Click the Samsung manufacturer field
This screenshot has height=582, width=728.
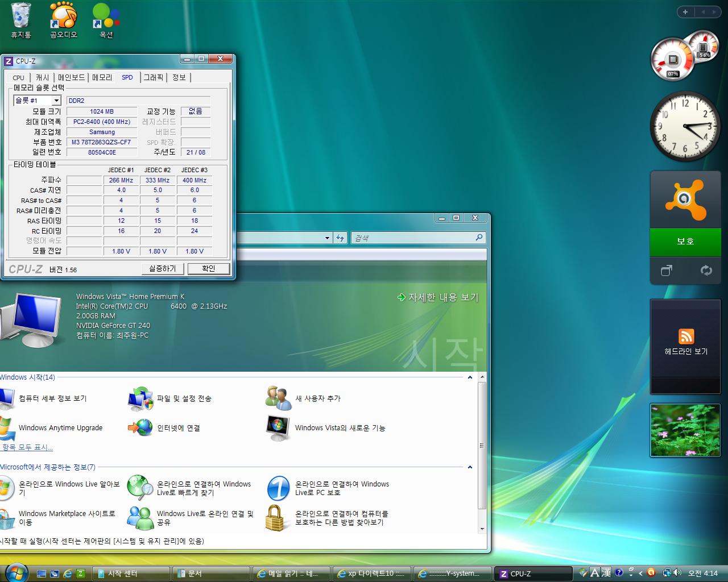(x=102, y=132)
